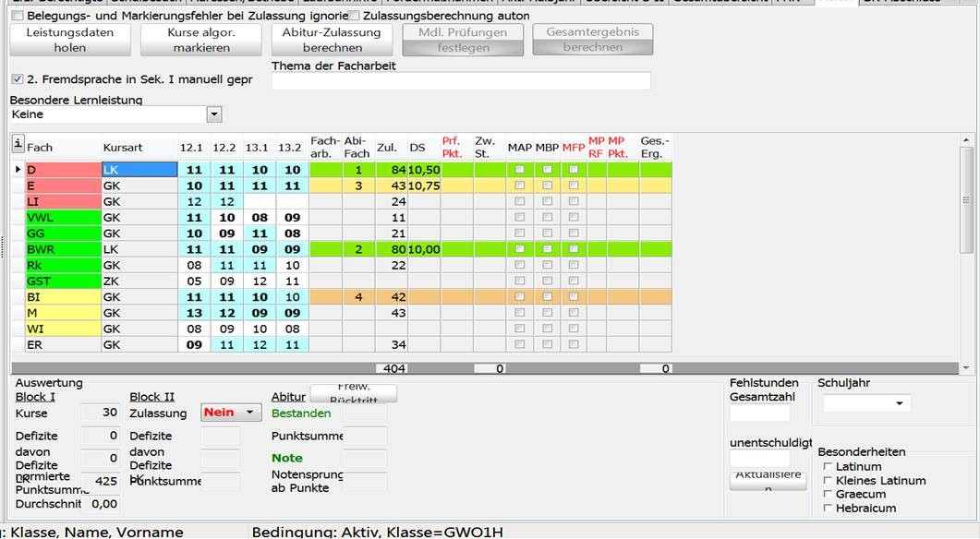Click the scroll-up arrow of the table
Screen dimensions: 980x539
click(x=966, y=140)
